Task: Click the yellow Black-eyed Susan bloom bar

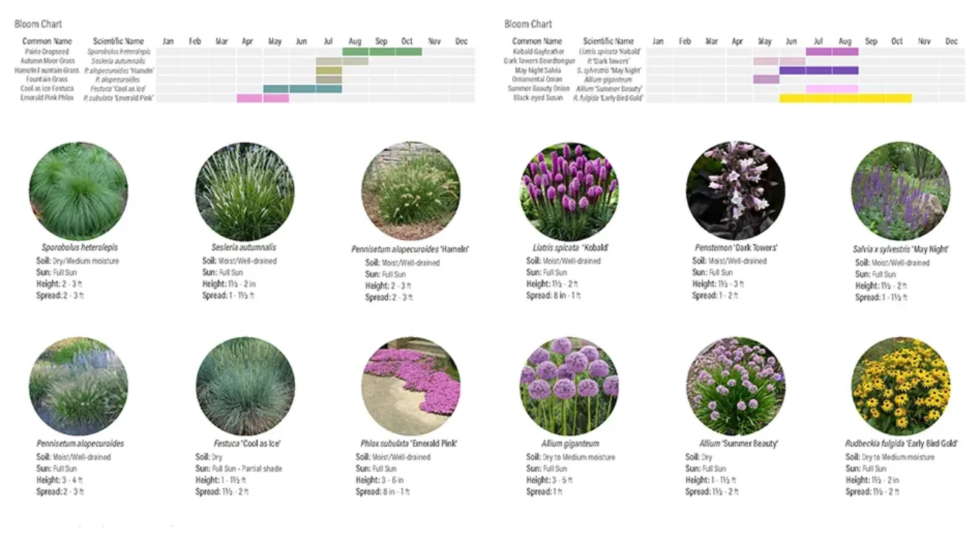Action: pyautogui.click(x=846, y=98)
